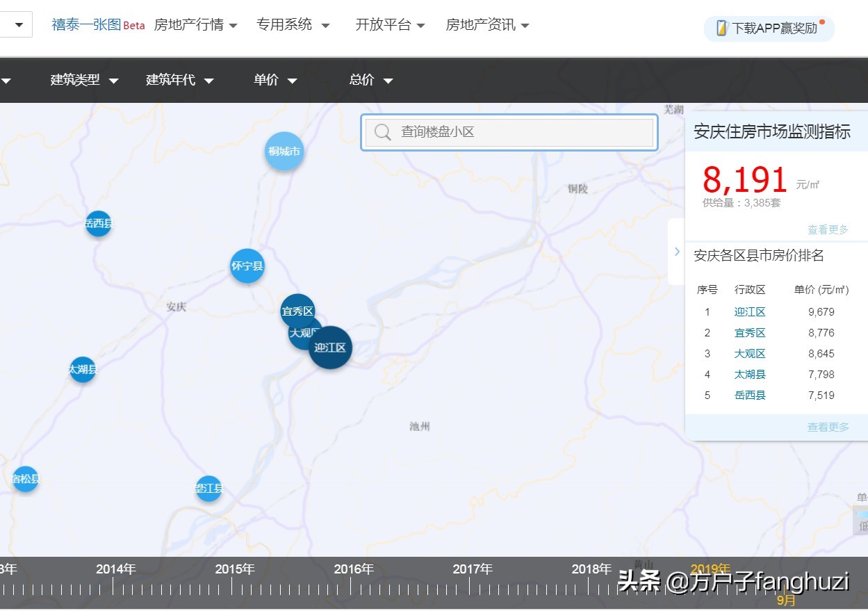Select the 太湖县 map marker
Image resolution: width=868 pixels, height=611 pixels.
click(x=83, y=369)
